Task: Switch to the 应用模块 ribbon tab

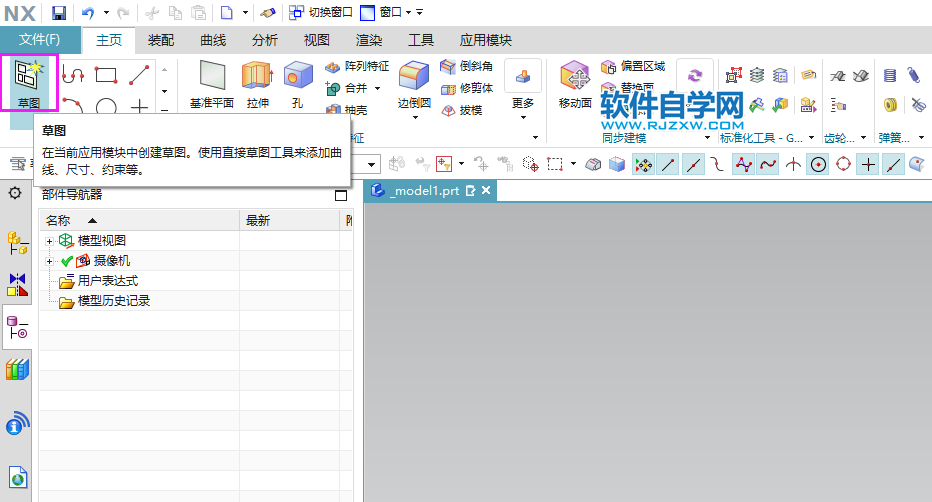Action: [x=486, y=40]
